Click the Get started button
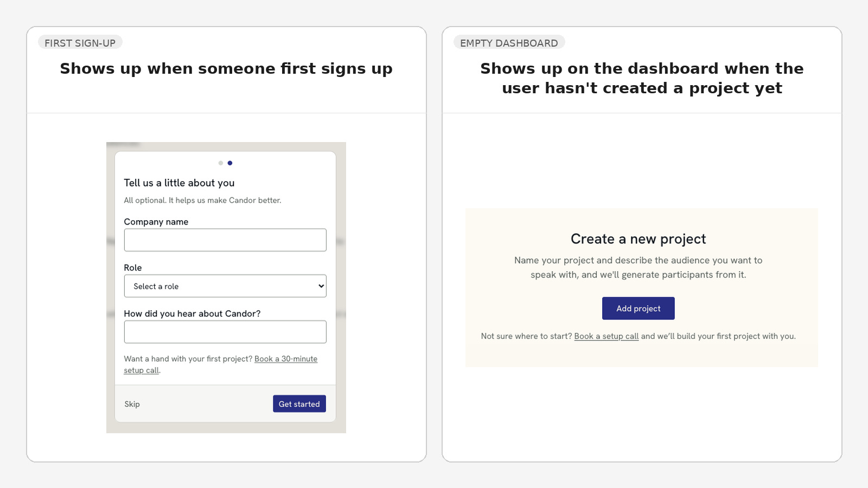The width and height of the screenshot is (868, 488). pos(299,404)
